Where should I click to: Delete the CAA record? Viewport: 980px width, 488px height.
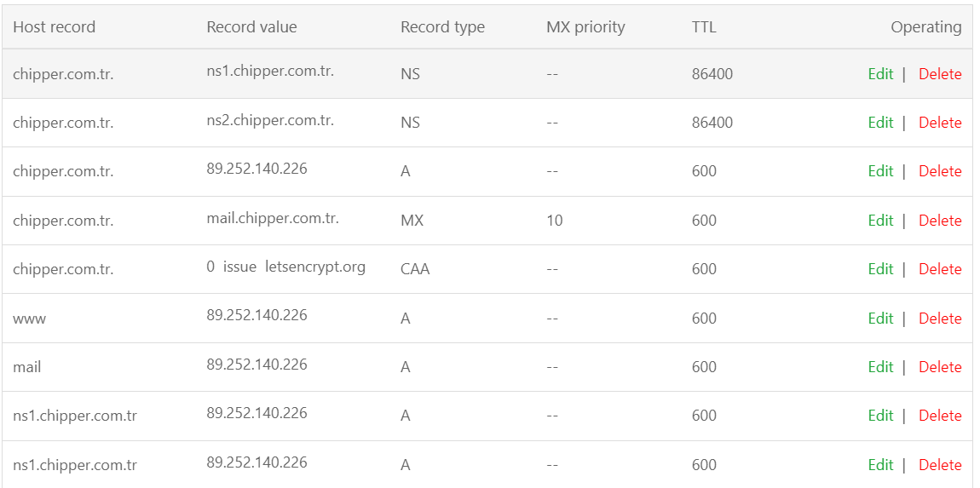940,269
